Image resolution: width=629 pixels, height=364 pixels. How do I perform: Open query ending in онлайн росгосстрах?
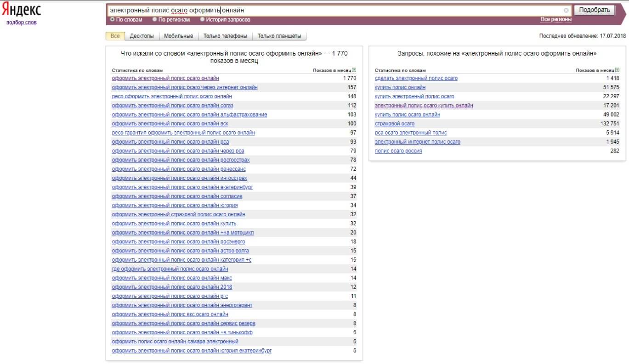click(x=181, y=160)
